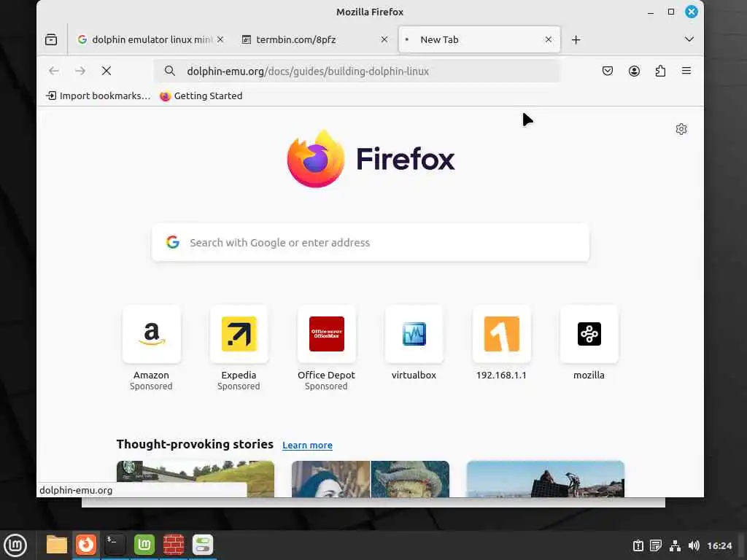Open the Firefox hamburger application menu
The image size is (747, 560).
(686, 71)
